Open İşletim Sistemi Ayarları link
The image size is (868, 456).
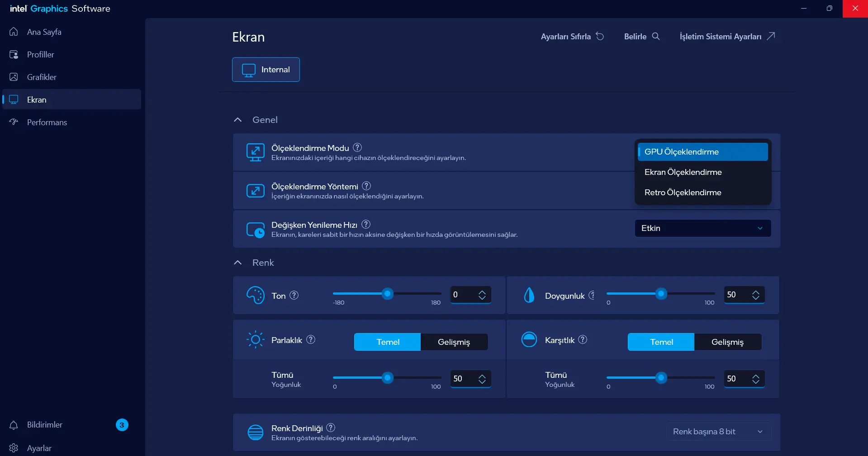tap(727, 36)
